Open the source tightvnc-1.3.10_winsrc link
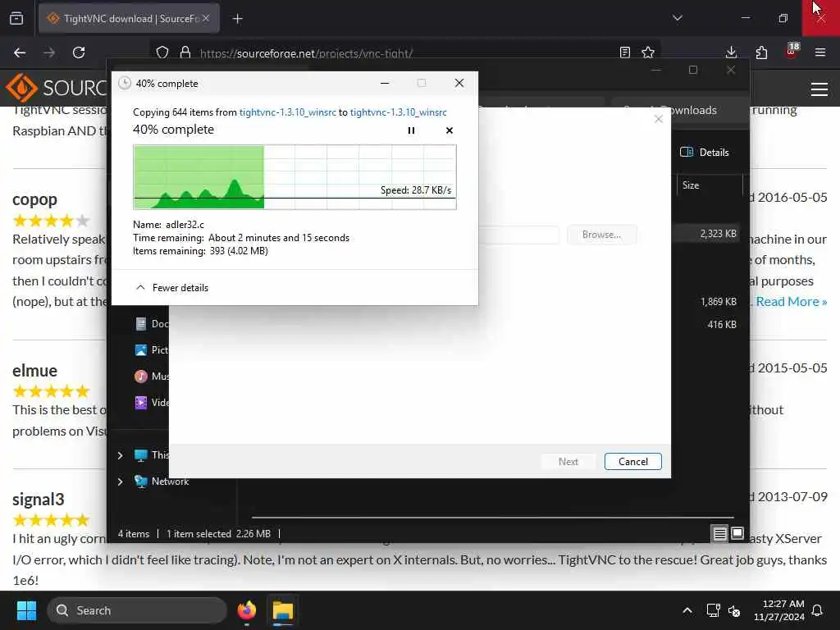Viewport: 840px width, 630px height. [288, 112]
